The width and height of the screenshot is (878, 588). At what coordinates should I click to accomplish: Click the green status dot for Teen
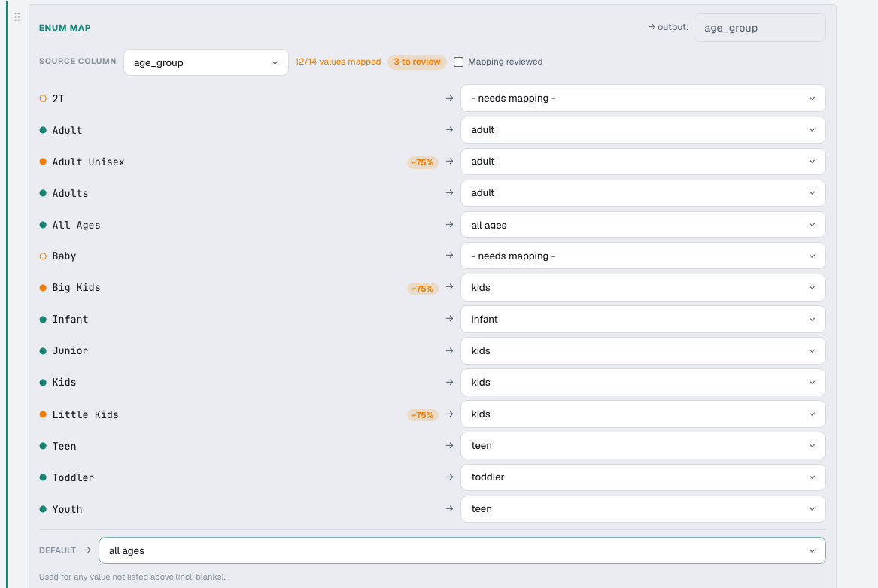(43, 446)
